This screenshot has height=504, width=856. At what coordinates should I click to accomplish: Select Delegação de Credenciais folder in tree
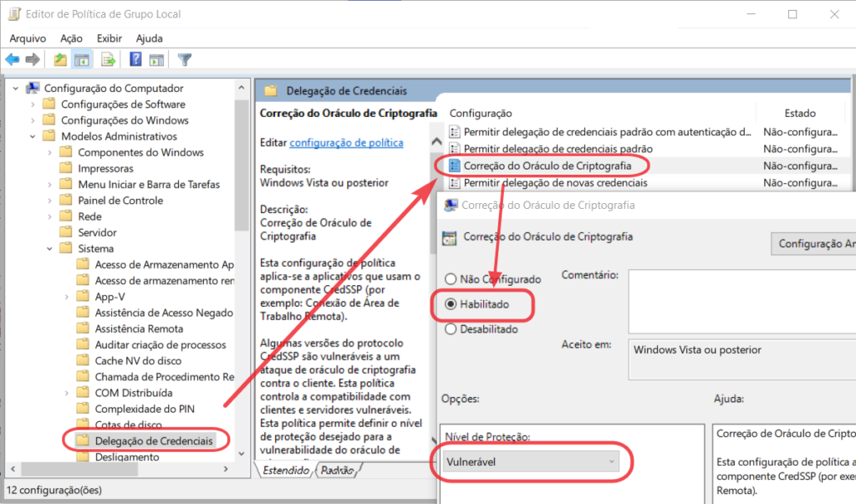(x=154, y=440)
